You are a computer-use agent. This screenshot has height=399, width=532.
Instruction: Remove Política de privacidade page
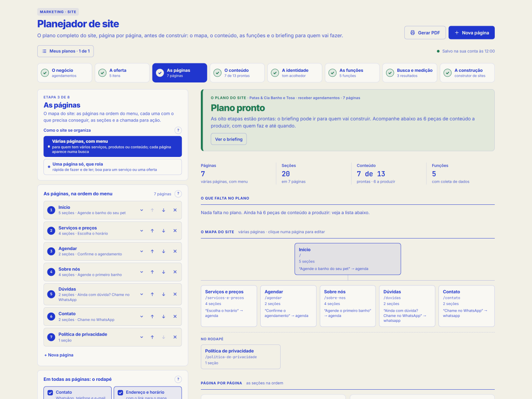click(x=175, y=337)
